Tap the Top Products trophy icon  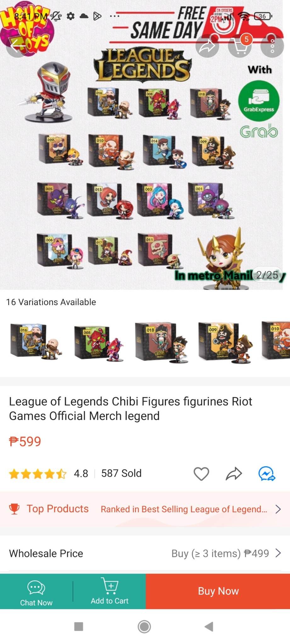(x=14, y=509)
